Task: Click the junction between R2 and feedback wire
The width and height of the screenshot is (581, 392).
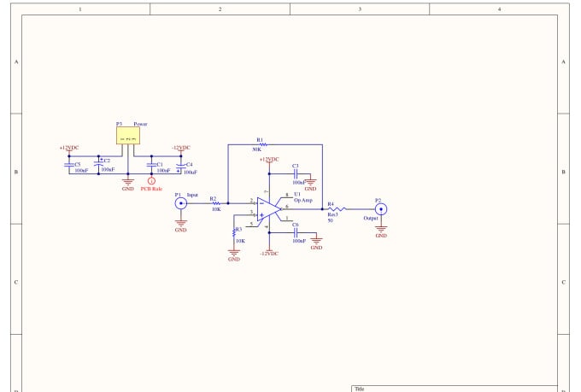Action: pyautogui.click(x=228, y=203)
